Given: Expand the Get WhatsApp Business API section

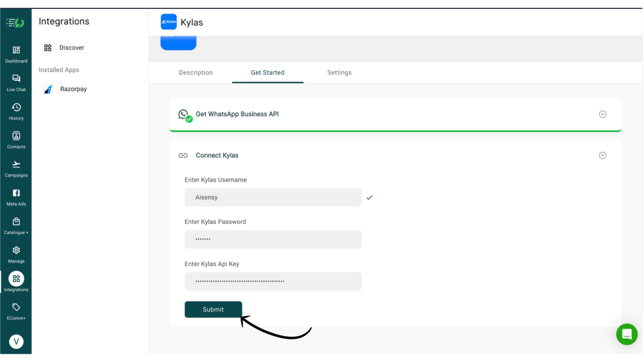Looking at the screenshot, I should 602,114.
